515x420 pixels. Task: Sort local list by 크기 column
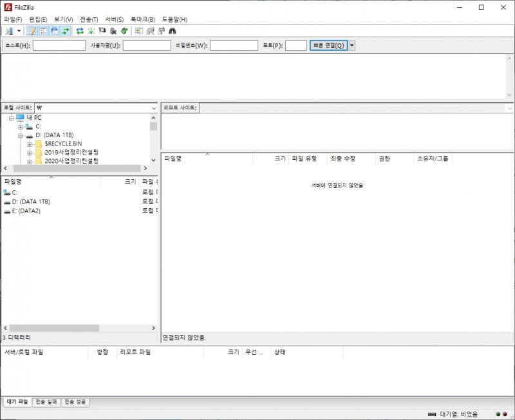coord(120,182)
